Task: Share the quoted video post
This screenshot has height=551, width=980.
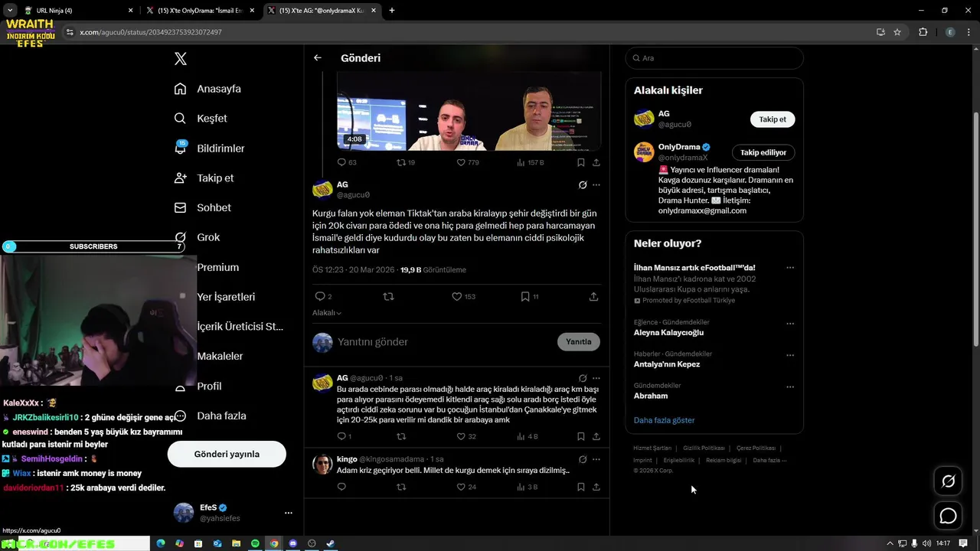Action: [596, 162]
